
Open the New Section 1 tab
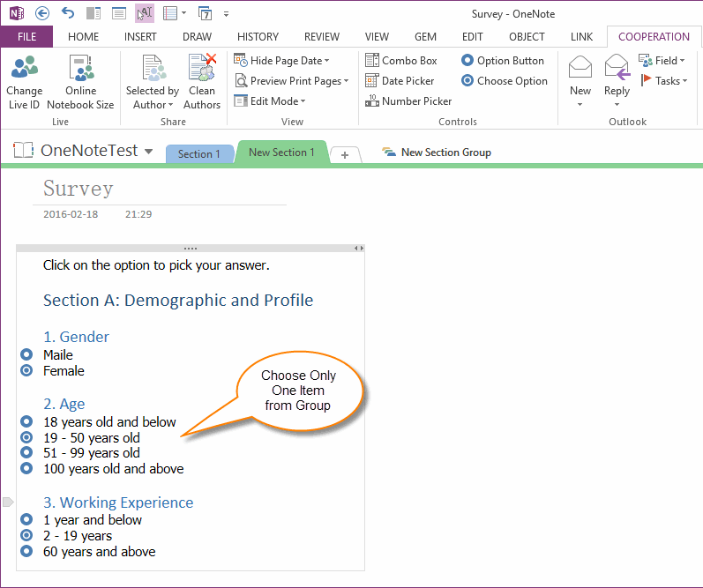click(x=281, y=153)
